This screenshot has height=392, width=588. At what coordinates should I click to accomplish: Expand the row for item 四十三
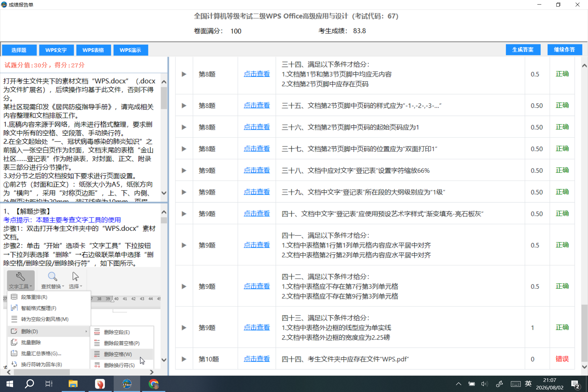[x=184, y=328]
